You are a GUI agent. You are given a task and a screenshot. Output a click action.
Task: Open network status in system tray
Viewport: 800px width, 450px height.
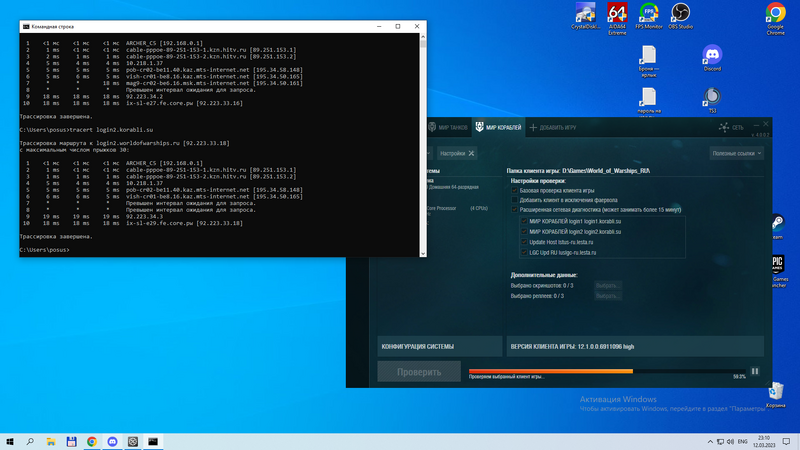720,441
